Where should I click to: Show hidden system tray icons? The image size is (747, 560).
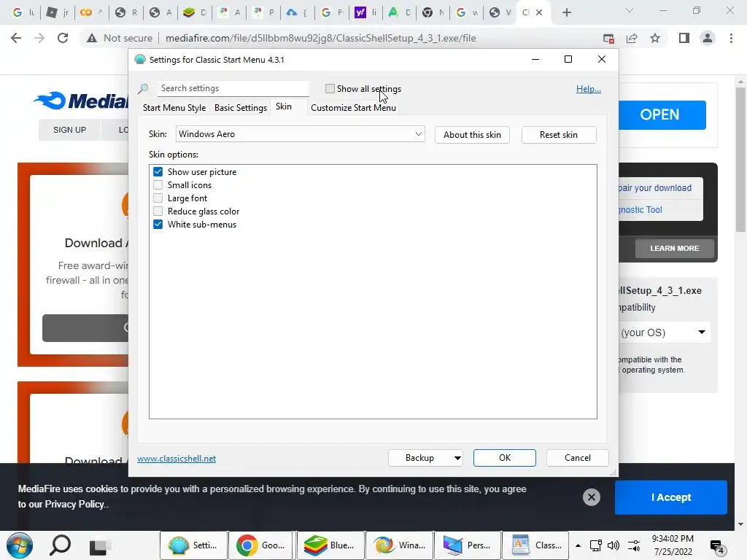pos(578,545)
